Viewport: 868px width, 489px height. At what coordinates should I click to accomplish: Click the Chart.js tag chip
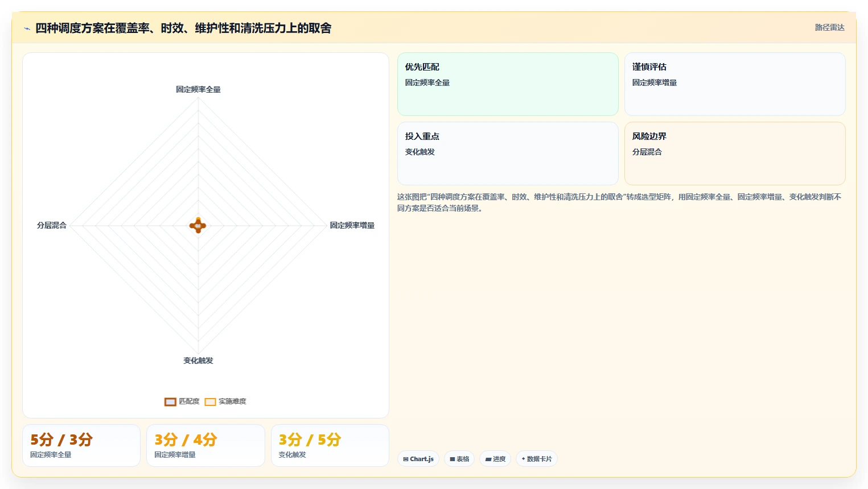(418, 459)
